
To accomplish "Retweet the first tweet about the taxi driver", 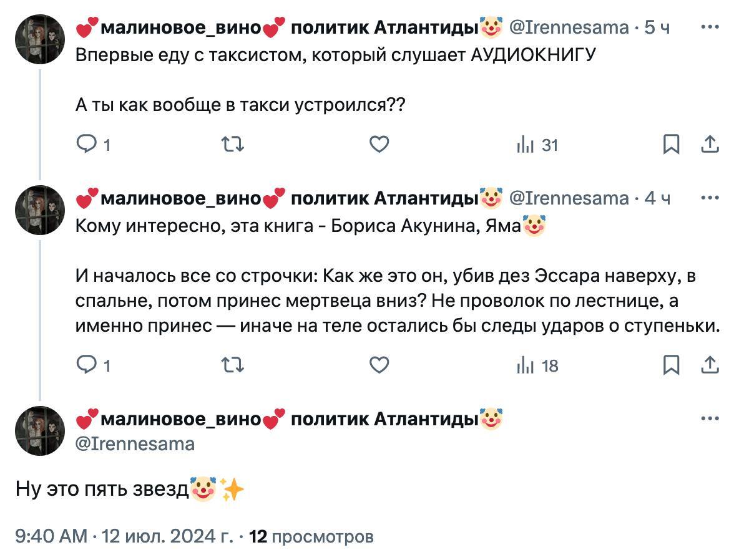I will (233, 145).
